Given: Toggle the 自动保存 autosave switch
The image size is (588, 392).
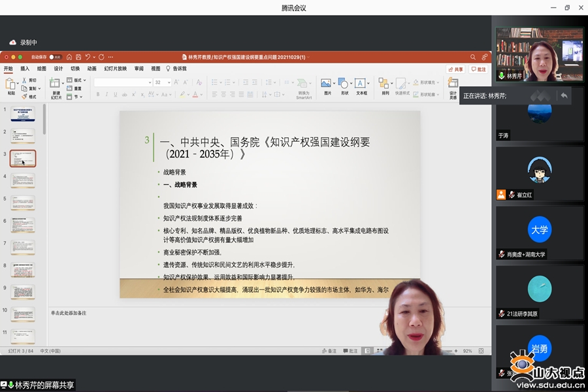Looking at the screenshot, I should (55, 57).
